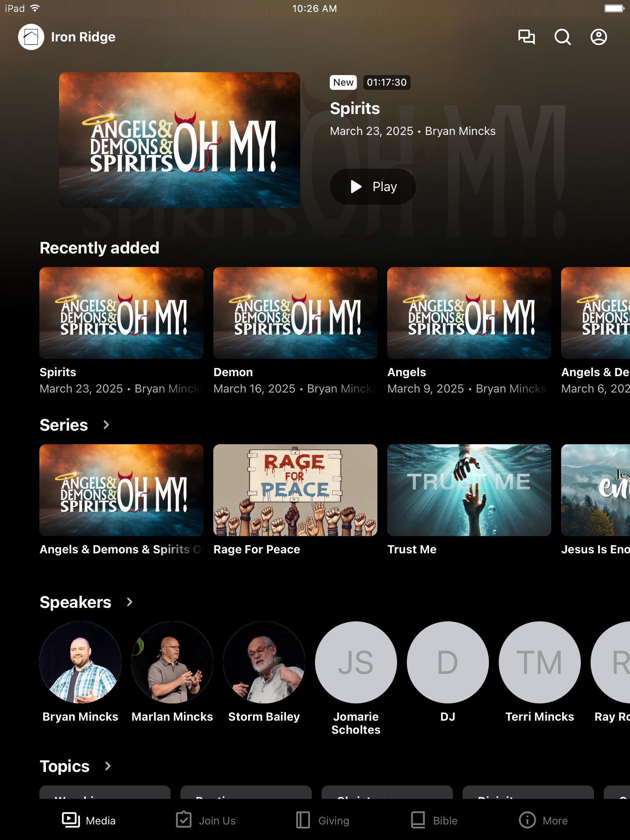Viewport: 630px width, 840px height.
Task: Open the user profile icon
Action: point(598,37)
